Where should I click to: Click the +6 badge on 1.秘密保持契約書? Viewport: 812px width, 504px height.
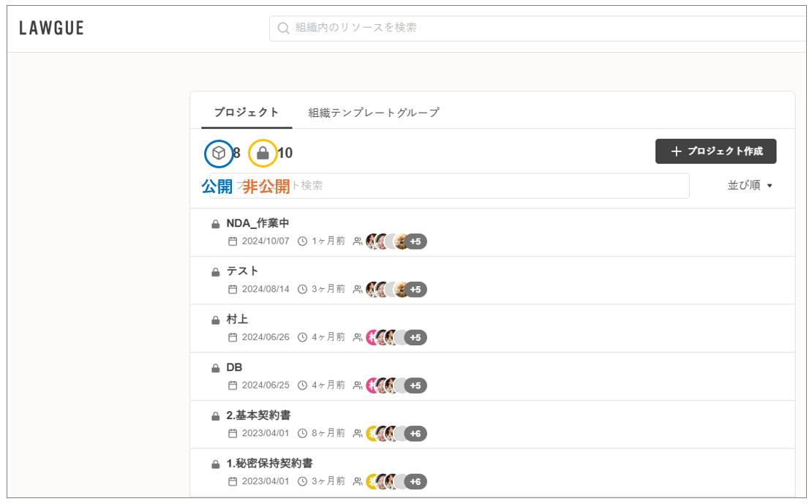(x=416, y=481)
